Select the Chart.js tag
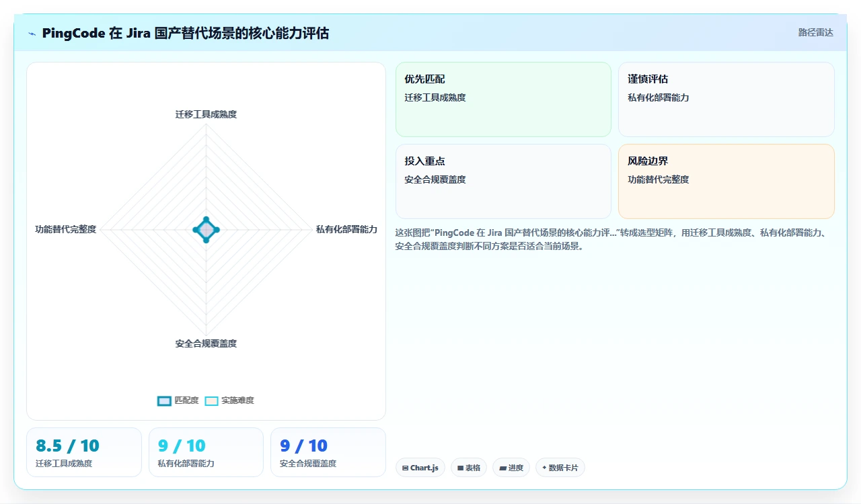 pyautogui.click(x=420, y=468)
